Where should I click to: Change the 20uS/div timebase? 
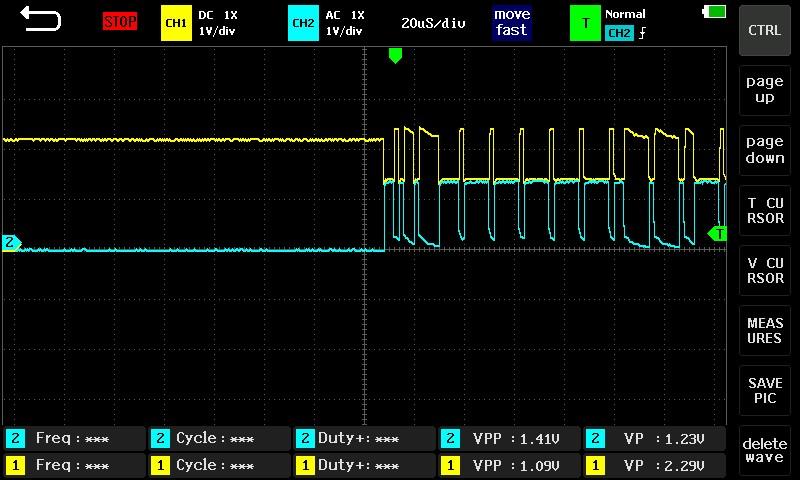[x=433, y=23]
